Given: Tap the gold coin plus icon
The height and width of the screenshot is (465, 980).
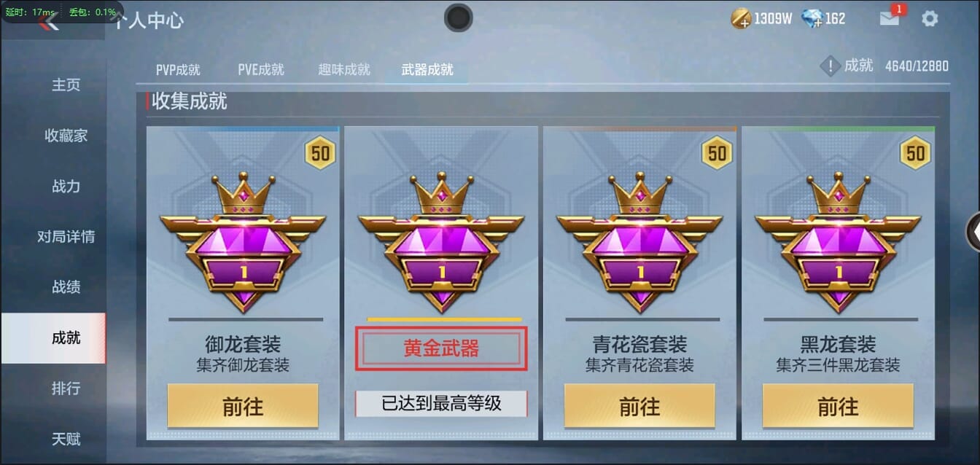Looking at the screenshot, I should tap(741, 19).
